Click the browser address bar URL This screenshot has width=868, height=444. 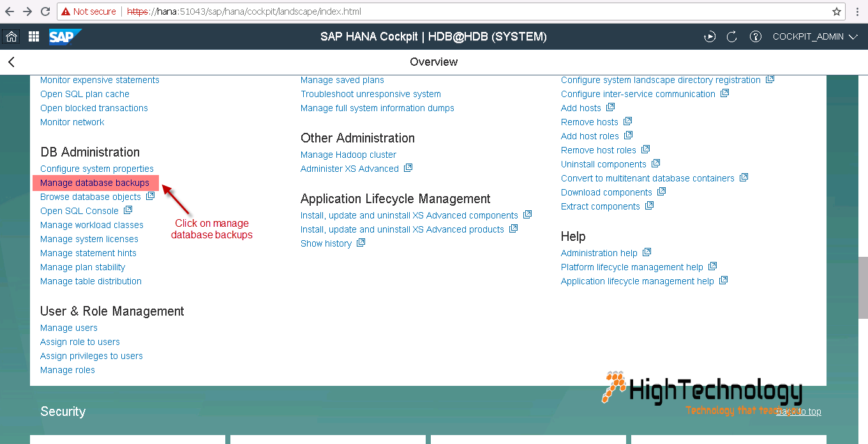tap(244, 11)
